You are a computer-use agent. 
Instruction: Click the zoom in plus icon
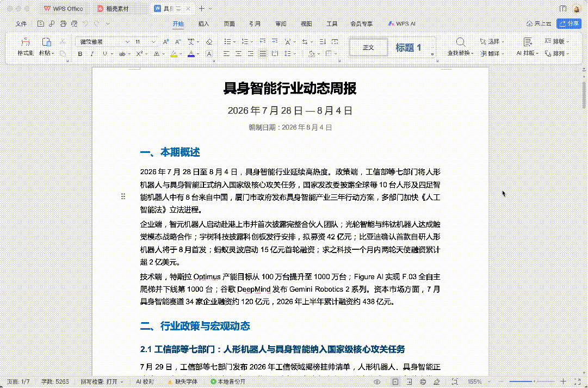(563, 381)
